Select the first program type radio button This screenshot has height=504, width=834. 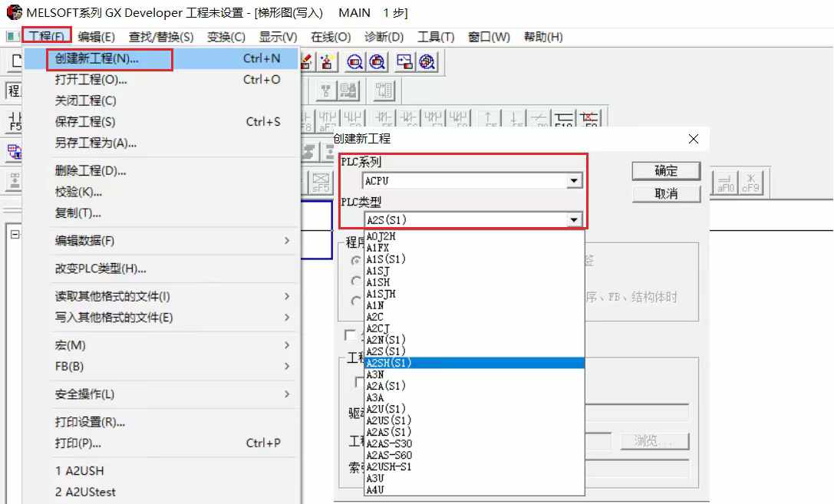coord(355,261)
